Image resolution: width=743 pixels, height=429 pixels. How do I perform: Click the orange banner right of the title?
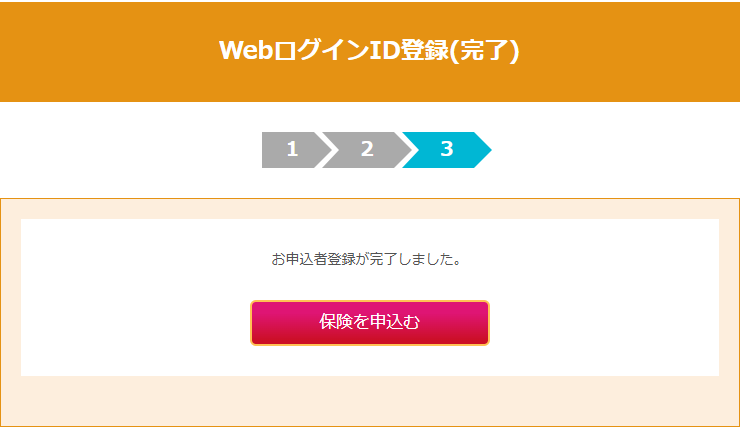640,50
